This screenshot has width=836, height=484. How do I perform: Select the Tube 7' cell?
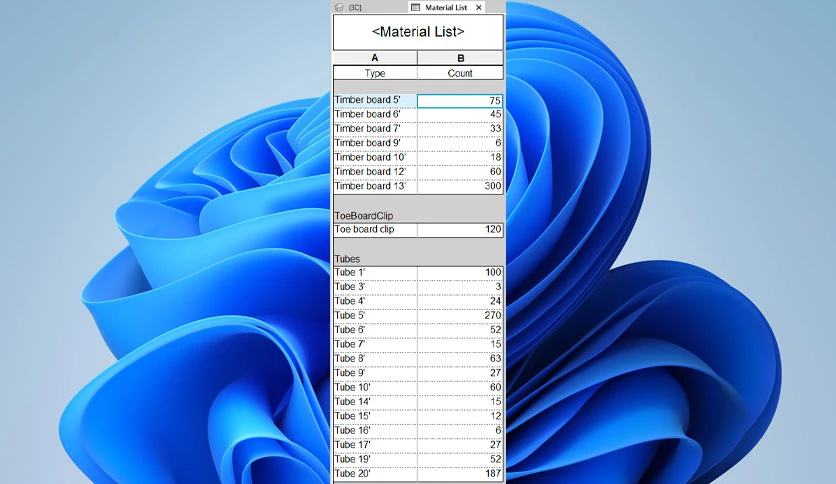click(x=375, y=344)
